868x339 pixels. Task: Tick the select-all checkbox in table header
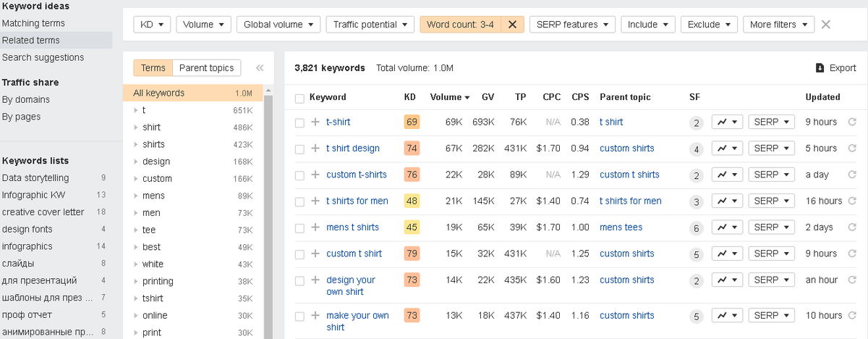pos(299,98)
